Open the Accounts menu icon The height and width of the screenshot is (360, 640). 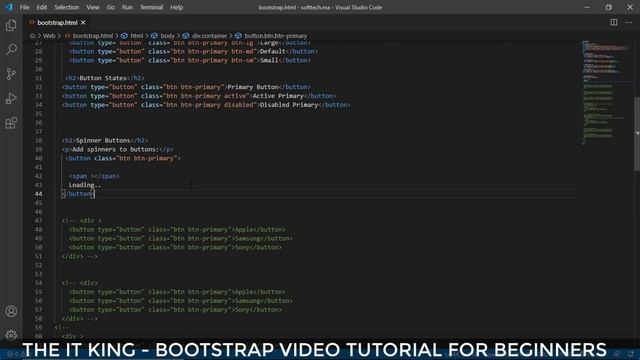(11, 311)
